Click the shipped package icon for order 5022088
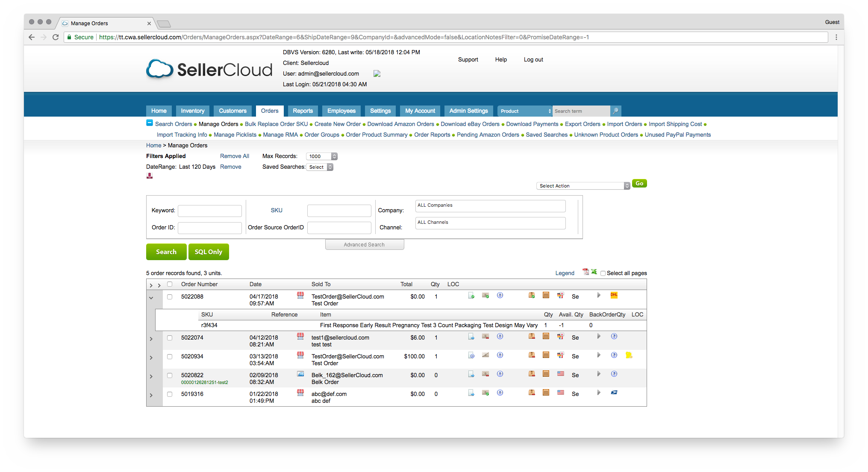This screenshot has height=472, width=868. 532,295
